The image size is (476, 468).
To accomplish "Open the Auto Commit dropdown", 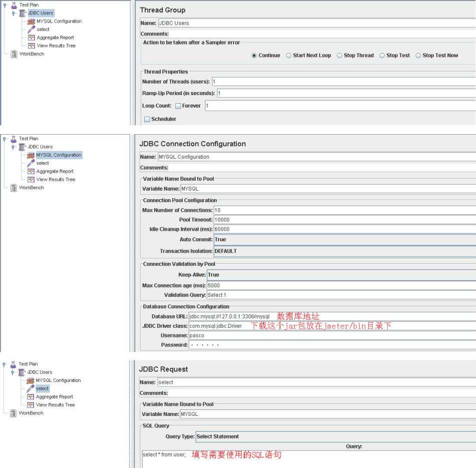I will [345, 240].
